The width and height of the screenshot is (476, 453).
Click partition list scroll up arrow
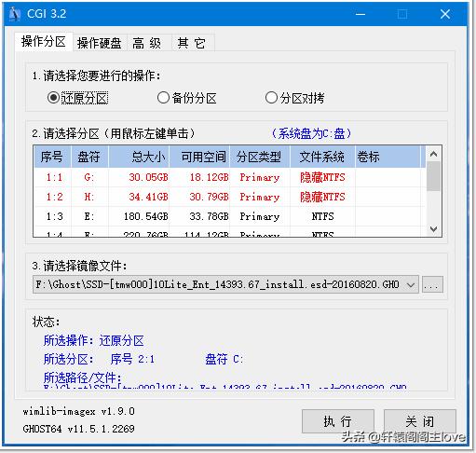(433, 154)
